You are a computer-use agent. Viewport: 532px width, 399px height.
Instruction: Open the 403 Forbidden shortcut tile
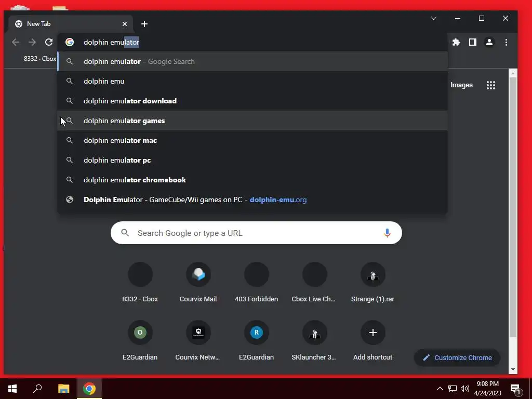[x=257, y=282]
